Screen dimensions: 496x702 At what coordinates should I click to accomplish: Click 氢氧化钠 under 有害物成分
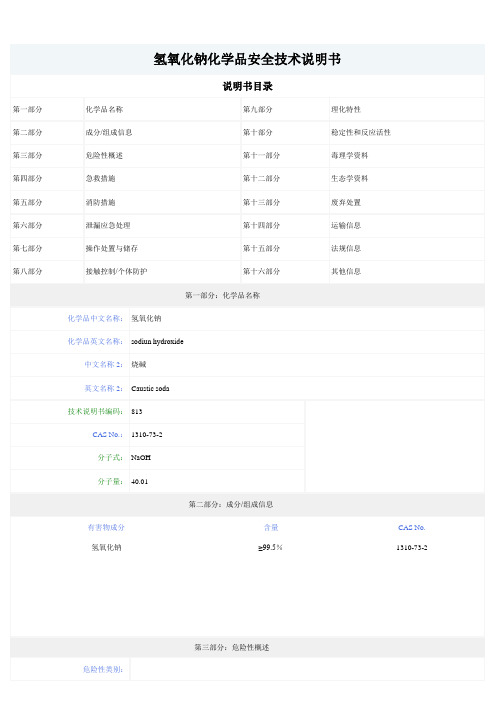click(x=107, y=548)
